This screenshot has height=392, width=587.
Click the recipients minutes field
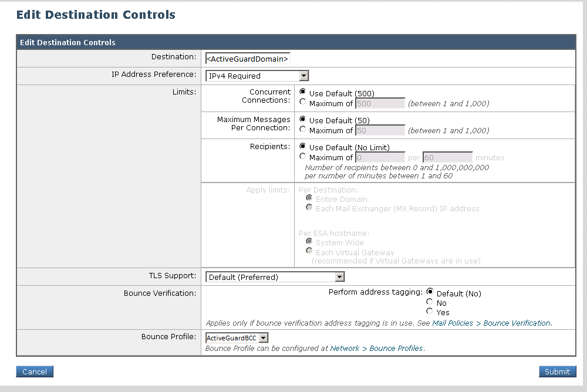click(447, 157)
